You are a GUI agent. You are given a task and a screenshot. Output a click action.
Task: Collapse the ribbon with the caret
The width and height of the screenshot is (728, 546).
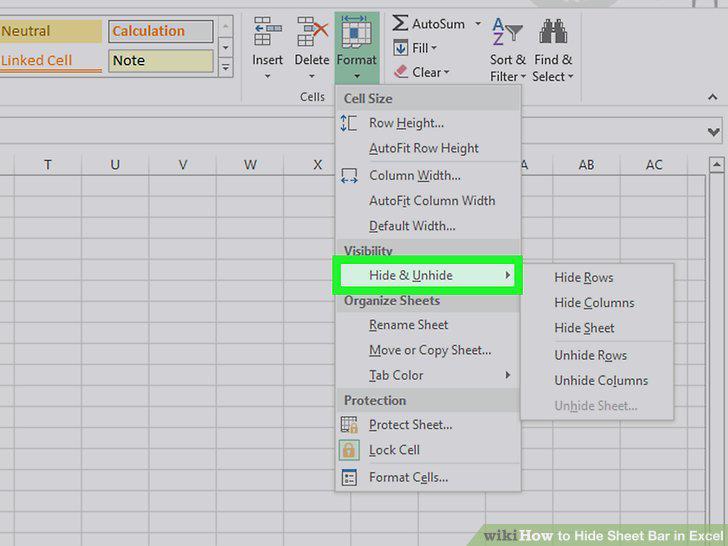click(x=713, y=97)
